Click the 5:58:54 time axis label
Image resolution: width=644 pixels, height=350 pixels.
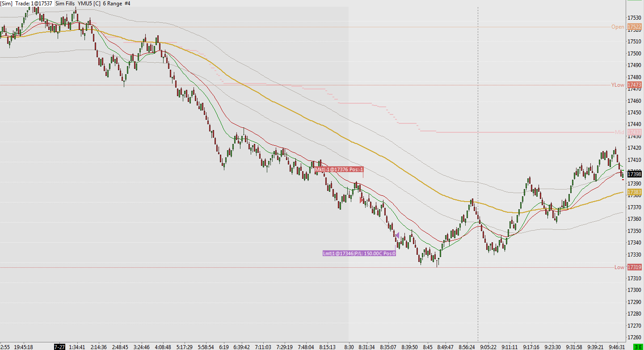click(x=206, y=347)
